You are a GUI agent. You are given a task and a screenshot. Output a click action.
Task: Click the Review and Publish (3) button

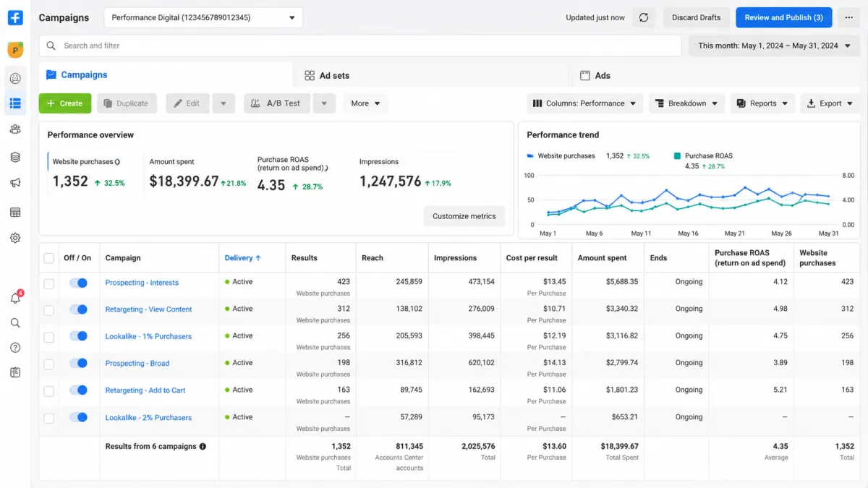click(x=783, y=17)
